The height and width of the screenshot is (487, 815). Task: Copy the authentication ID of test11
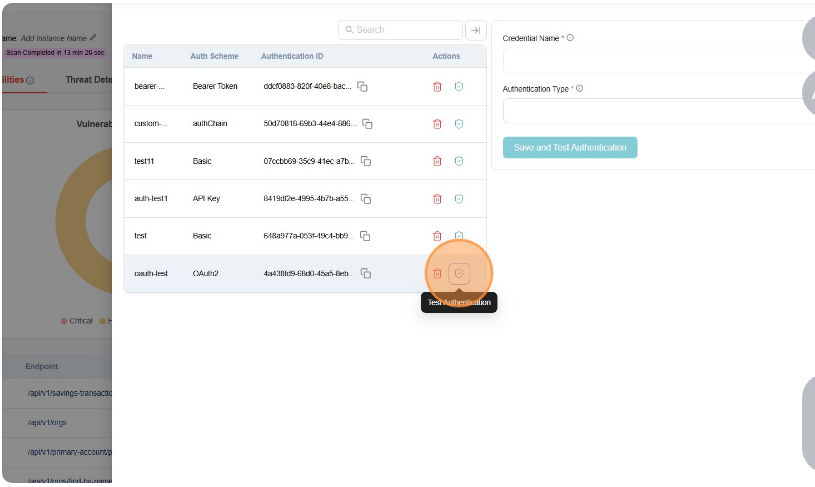point(366,161)
